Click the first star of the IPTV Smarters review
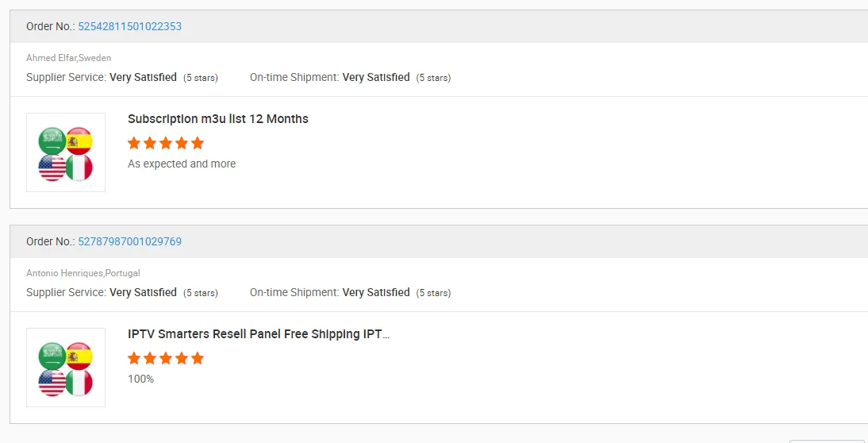The image size is (868, 443). point(134,359)
